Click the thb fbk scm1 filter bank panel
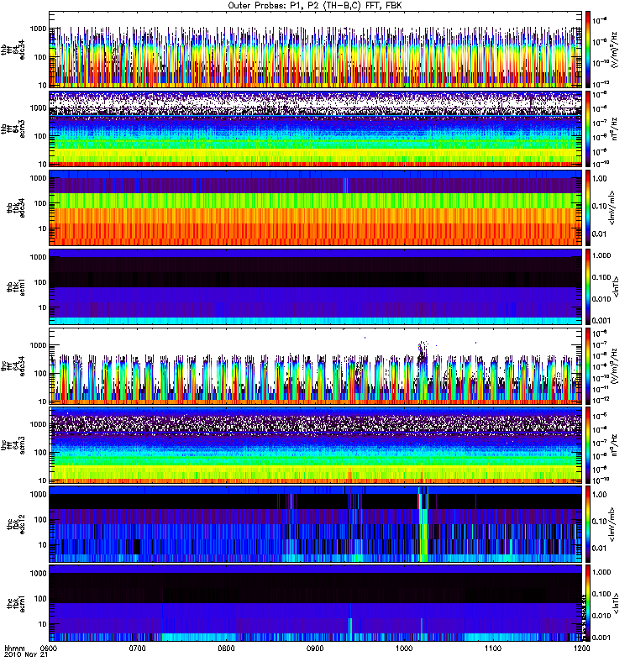 tap(314, 286)
